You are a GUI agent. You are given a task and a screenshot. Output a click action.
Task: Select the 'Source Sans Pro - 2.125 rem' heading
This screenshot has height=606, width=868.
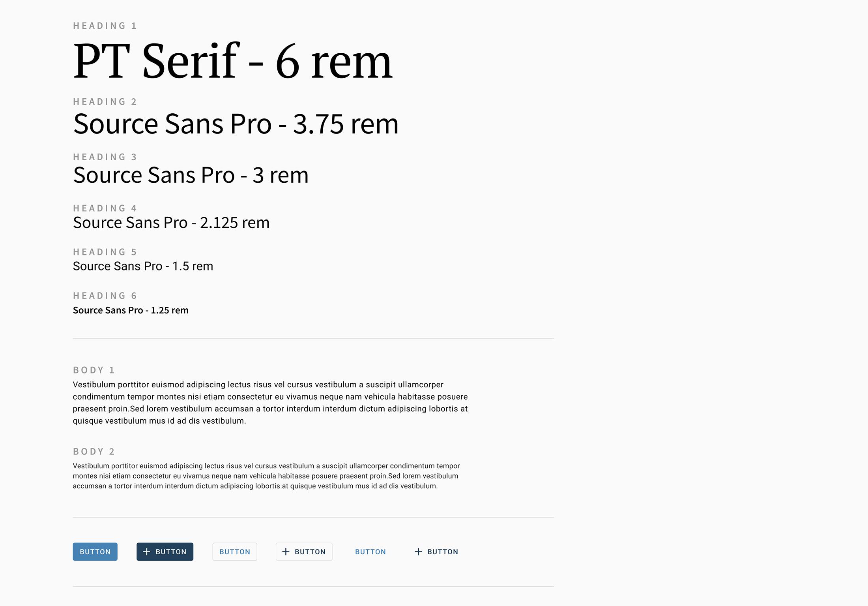point(171,222)
